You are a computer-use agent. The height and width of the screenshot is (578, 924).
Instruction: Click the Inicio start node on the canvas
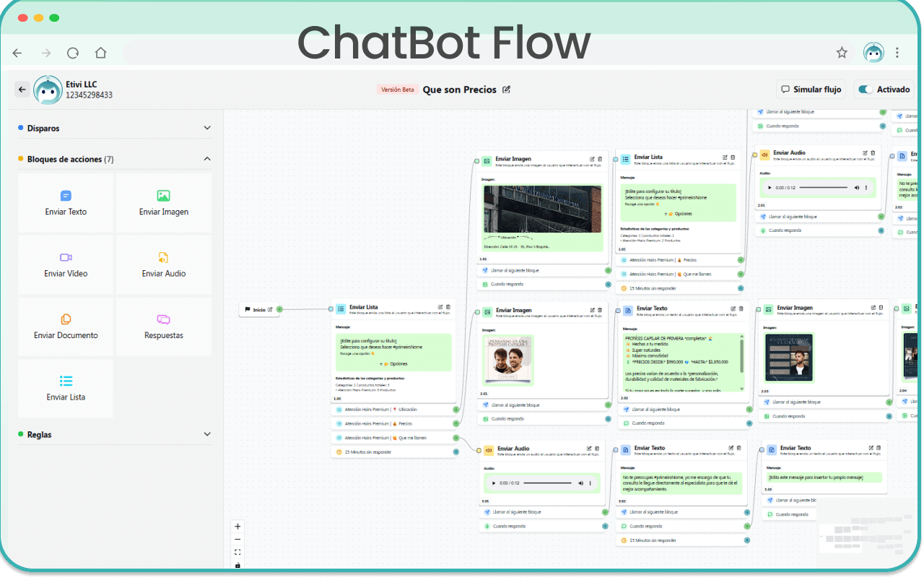tap(258, 309)
